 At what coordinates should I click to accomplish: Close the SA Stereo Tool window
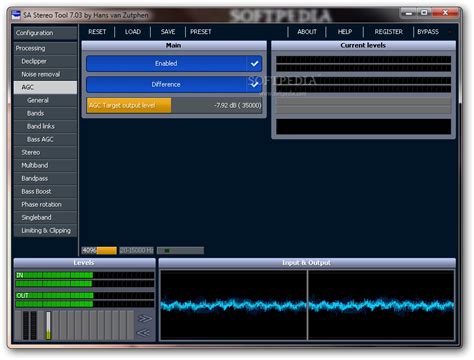445,13
